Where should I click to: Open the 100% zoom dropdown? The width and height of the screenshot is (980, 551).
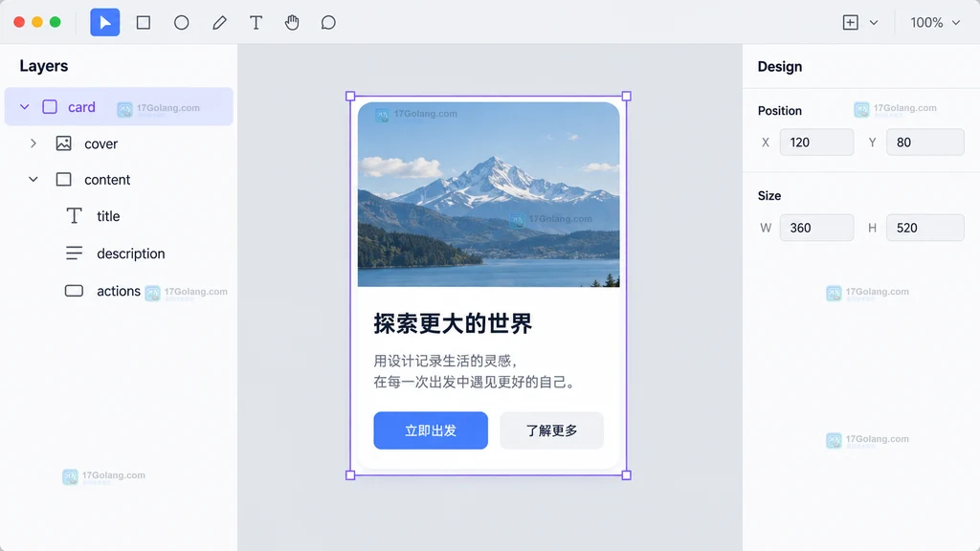935,23
